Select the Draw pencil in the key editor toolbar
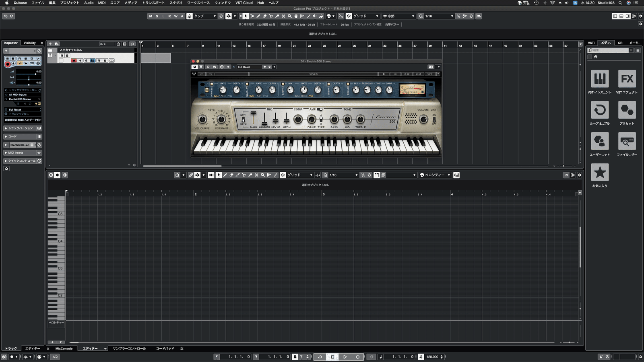This screenshot has width=644, height=362. click(x=225, y=175)
